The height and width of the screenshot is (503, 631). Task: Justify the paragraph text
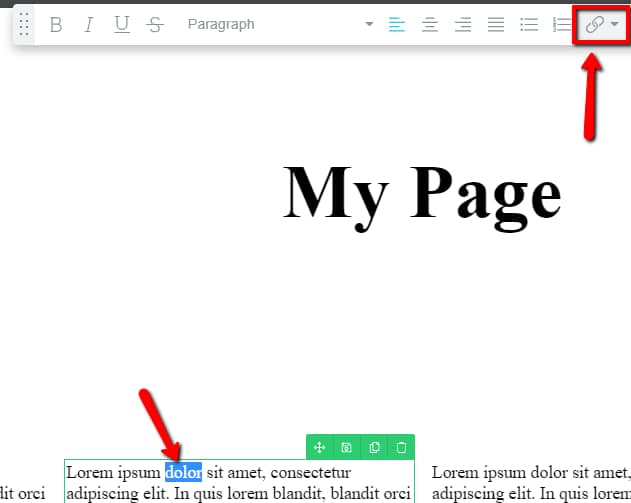(x=496, y=25)
